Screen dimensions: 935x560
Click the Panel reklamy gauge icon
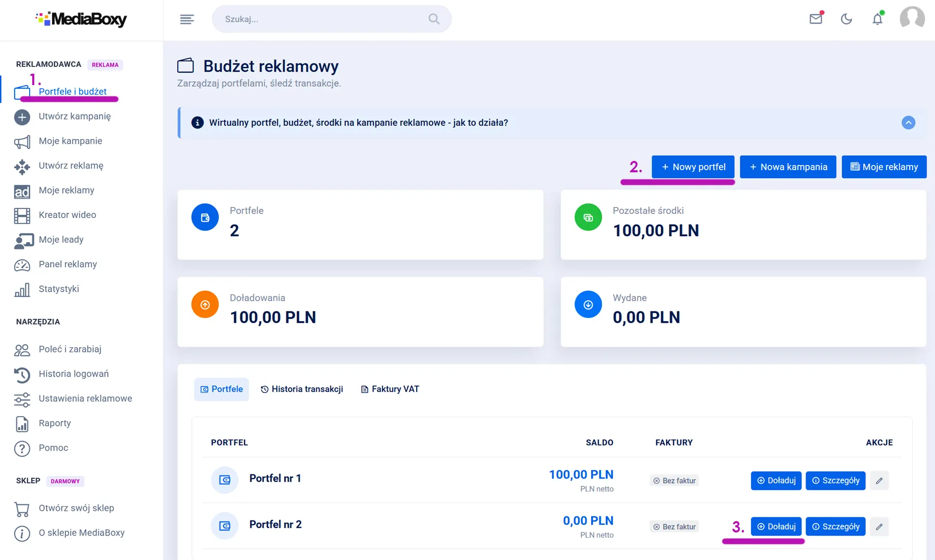pyautogui.click(x=22, y=265)
